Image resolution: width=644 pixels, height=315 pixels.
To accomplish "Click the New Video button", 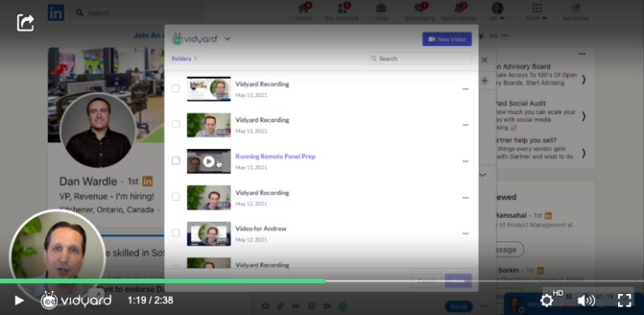I will click(x=447, y=39).
